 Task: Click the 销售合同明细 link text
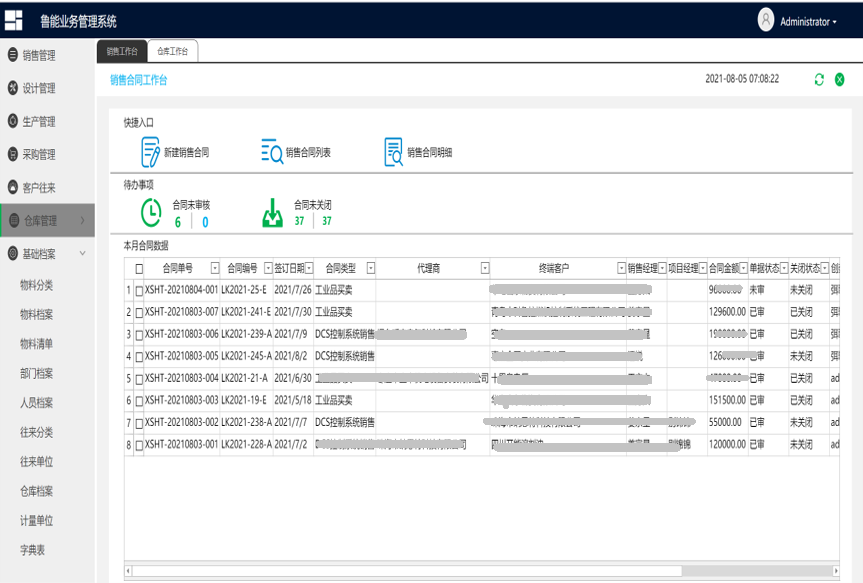[430, 152]
